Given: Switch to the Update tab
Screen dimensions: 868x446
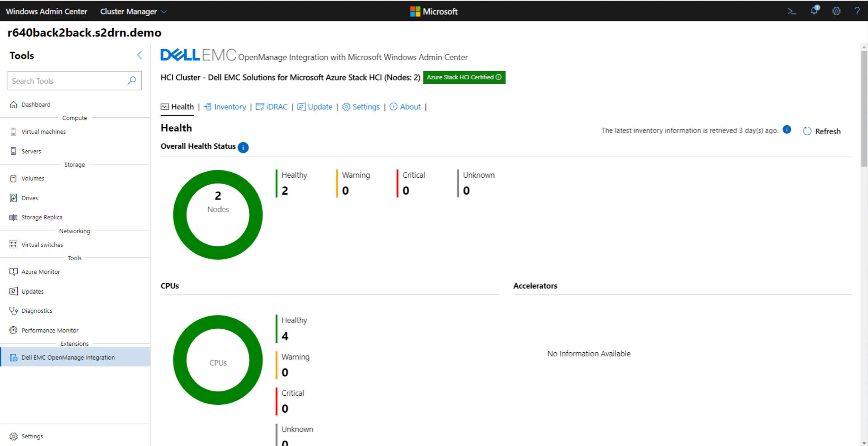Looking at the screenshot, I should 315,107.
